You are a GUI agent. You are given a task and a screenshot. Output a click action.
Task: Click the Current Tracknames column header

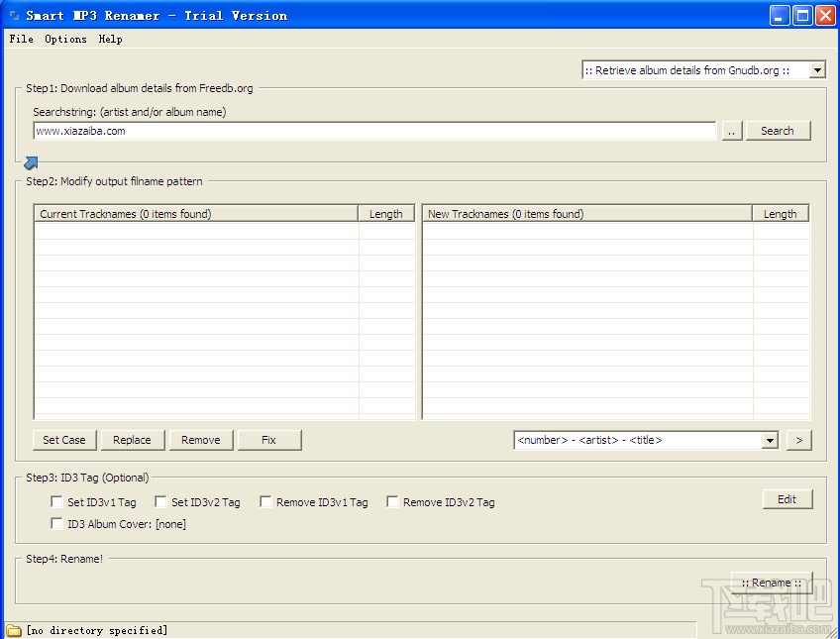pos(196,214)
